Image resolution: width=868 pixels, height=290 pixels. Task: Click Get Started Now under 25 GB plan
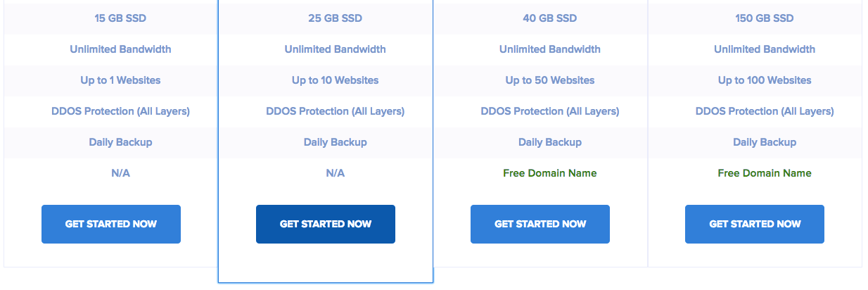[x=326, y=224]
